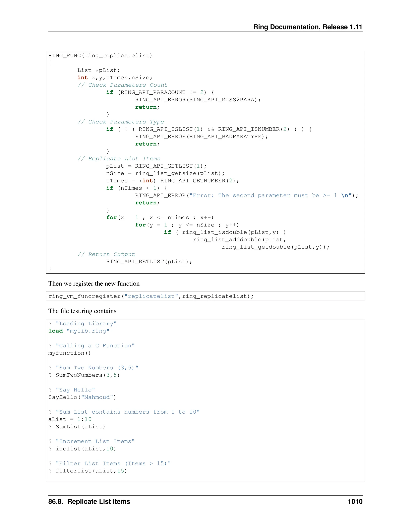Click the Ring Documentation, Release 1.11 header
411x532 pixels.
307,27
